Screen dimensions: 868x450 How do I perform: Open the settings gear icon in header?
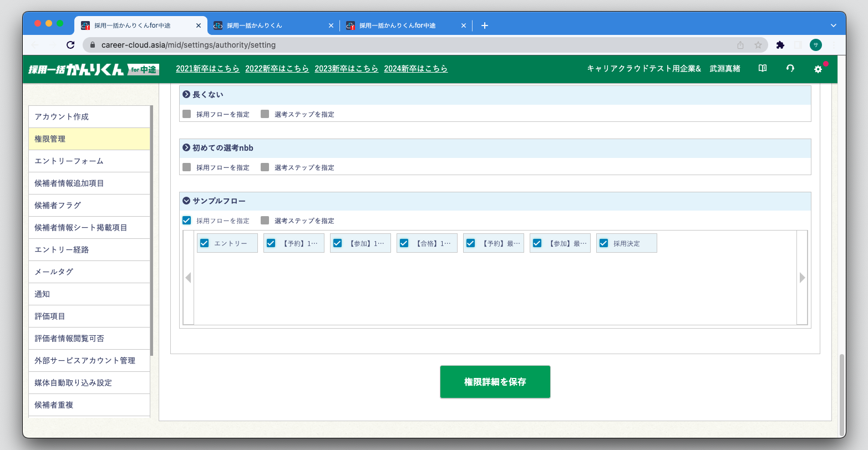pos(818,69)
